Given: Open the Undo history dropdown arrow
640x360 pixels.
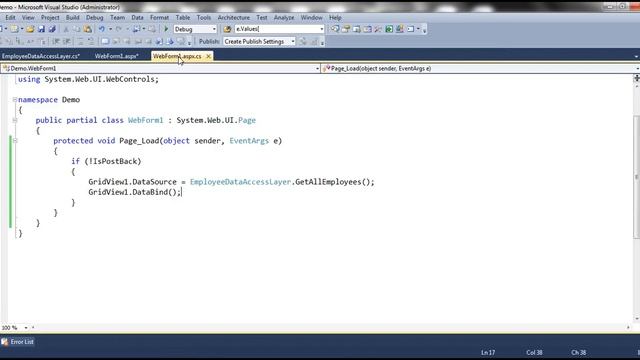Looking at the screenshot, I should click(110, 29).
